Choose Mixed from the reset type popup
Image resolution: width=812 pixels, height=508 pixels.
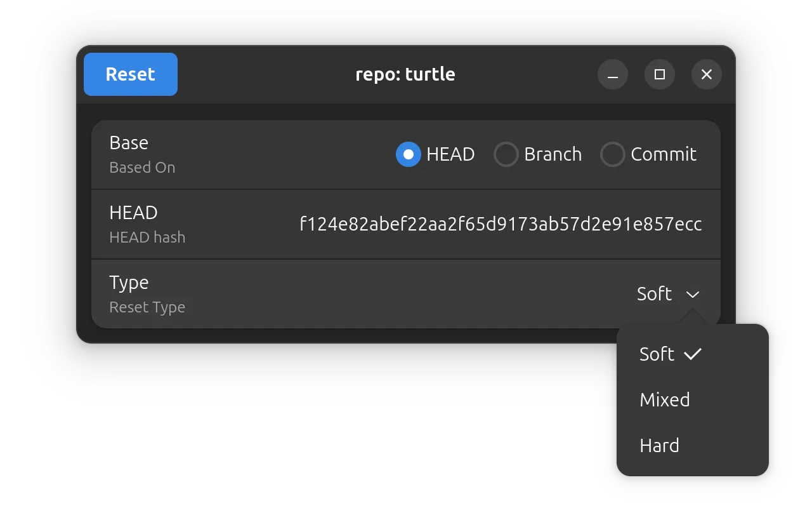[665, 399]
